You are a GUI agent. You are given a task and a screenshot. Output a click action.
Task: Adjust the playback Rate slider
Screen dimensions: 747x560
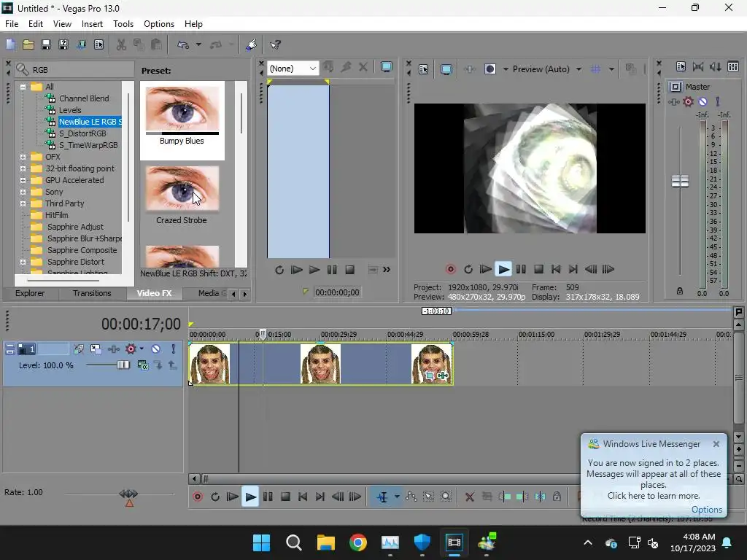pyautogui.click(x=128, y=494)
